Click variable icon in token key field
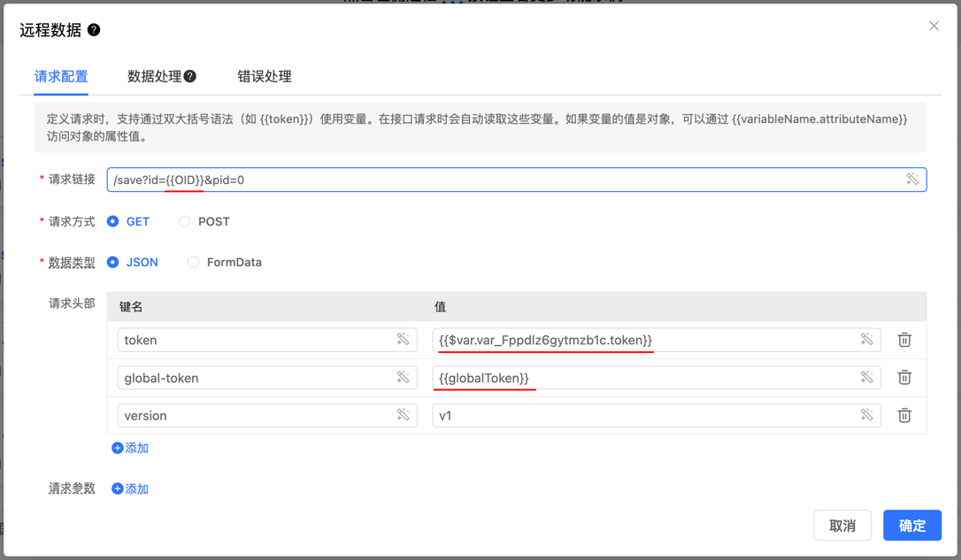 coord(403,340)
